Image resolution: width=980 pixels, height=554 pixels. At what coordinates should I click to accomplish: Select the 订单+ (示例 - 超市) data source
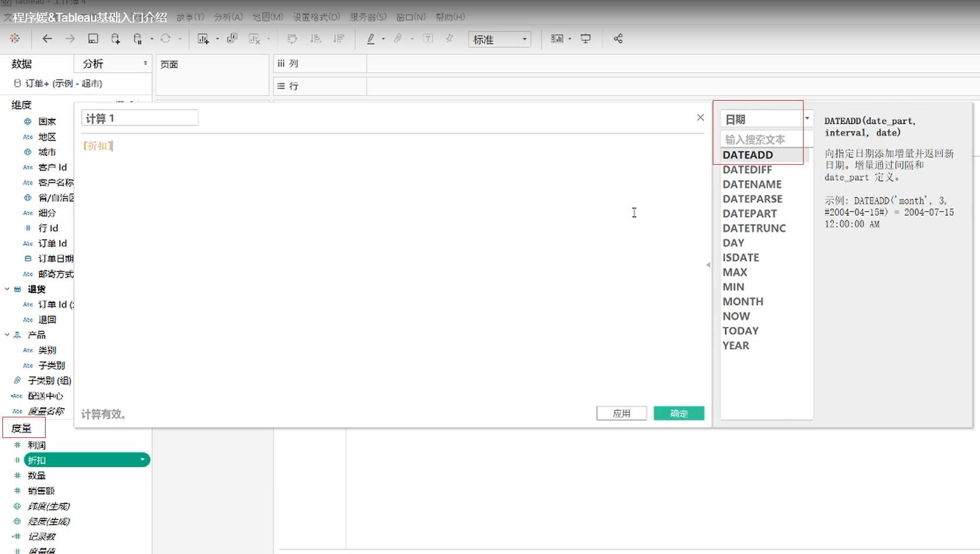click(63, 83)
